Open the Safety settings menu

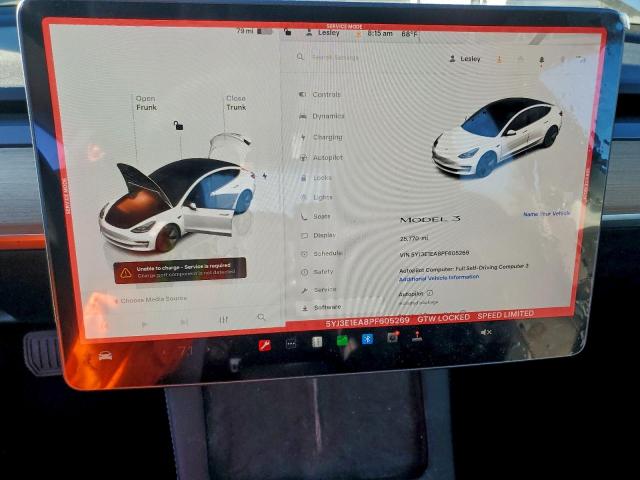click(318, 272)
